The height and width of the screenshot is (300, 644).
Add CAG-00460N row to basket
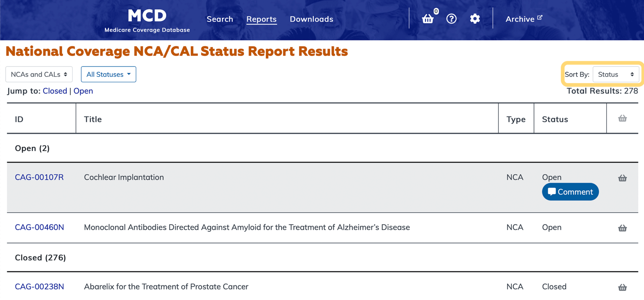point(622,228)
